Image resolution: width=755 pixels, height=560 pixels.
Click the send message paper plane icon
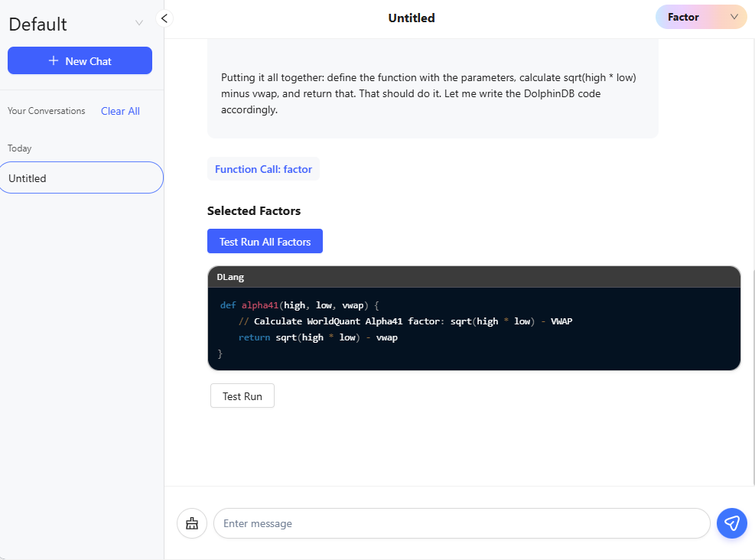[x=731, y=523]
